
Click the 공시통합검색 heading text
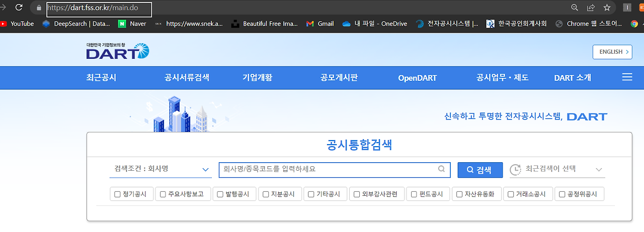359,146
